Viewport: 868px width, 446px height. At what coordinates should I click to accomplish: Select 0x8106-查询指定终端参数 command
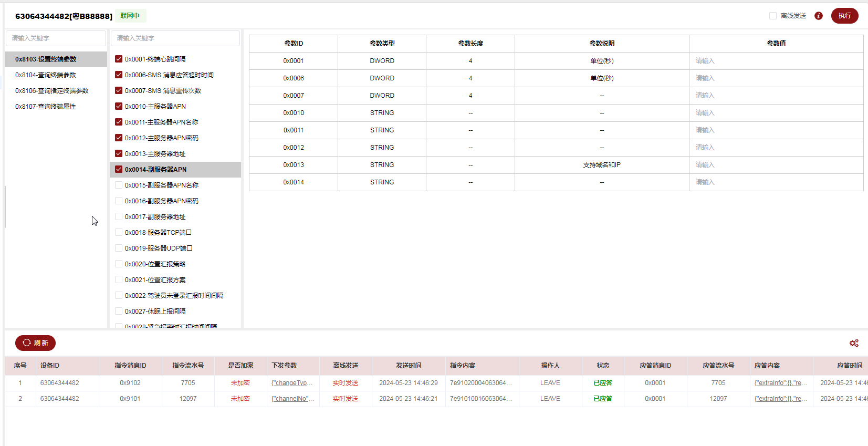click(x=51, y=91)
